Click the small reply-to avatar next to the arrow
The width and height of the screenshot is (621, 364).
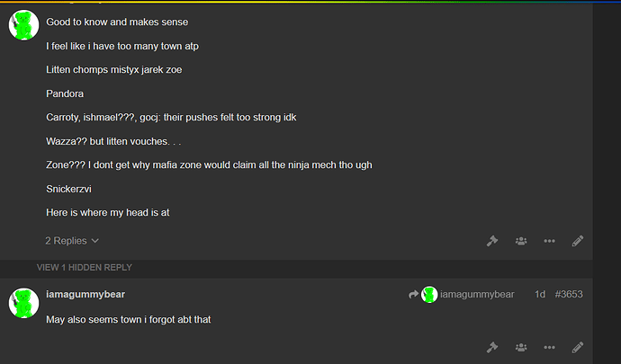click(x=429, y=295)
